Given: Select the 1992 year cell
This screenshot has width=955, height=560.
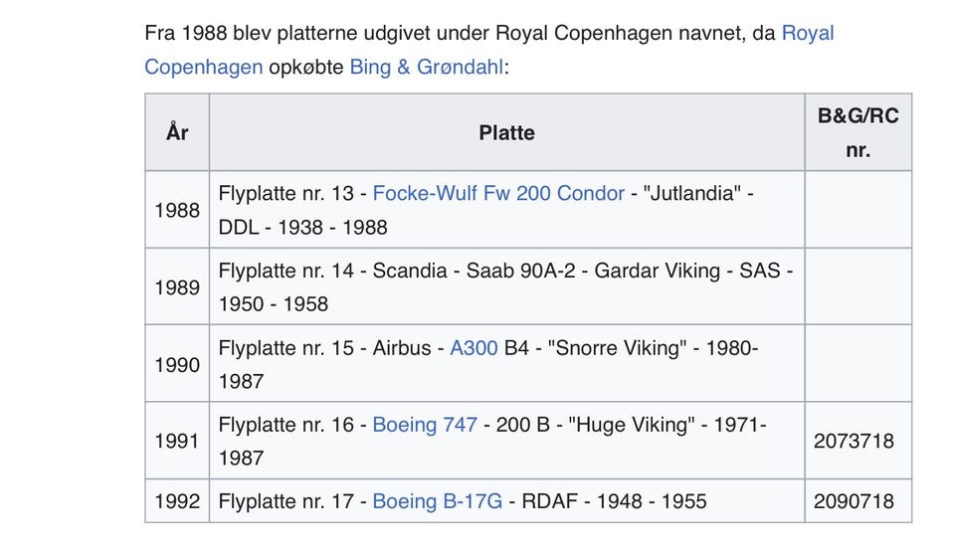Looking at the screenshot, I should click(177, 501).
